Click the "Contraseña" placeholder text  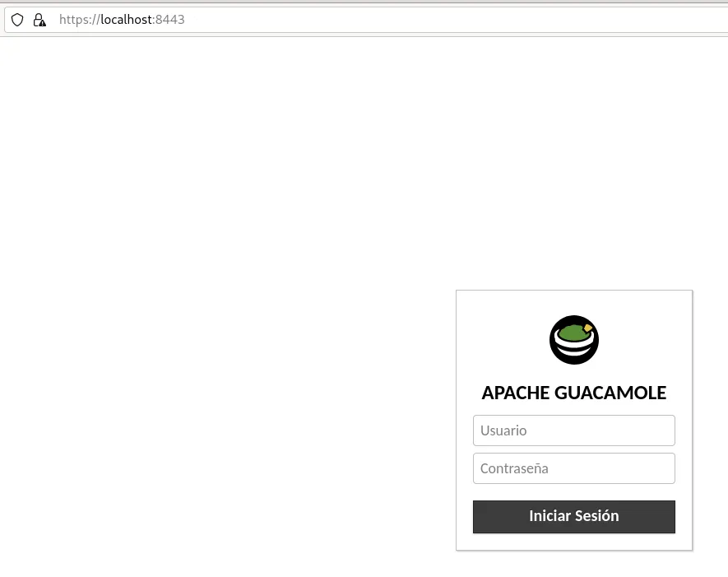click(514, 468)
